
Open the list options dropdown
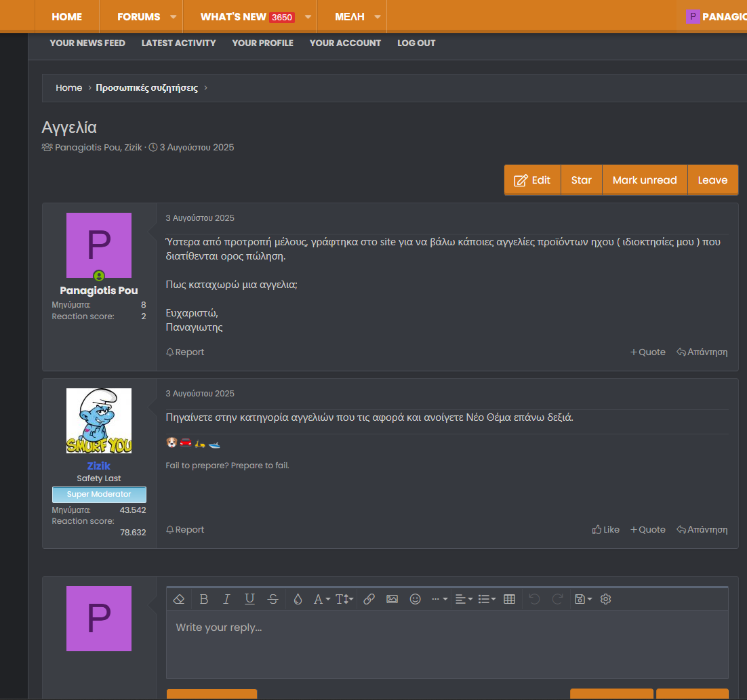click(x=487, y=599)
